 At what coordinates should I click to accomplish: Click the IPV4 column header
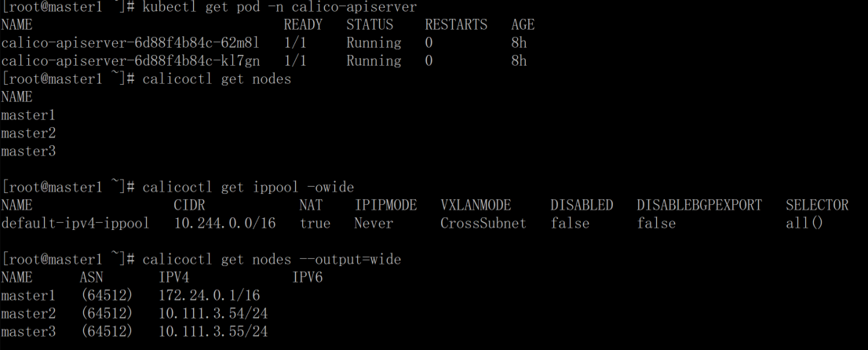[173, 278]
